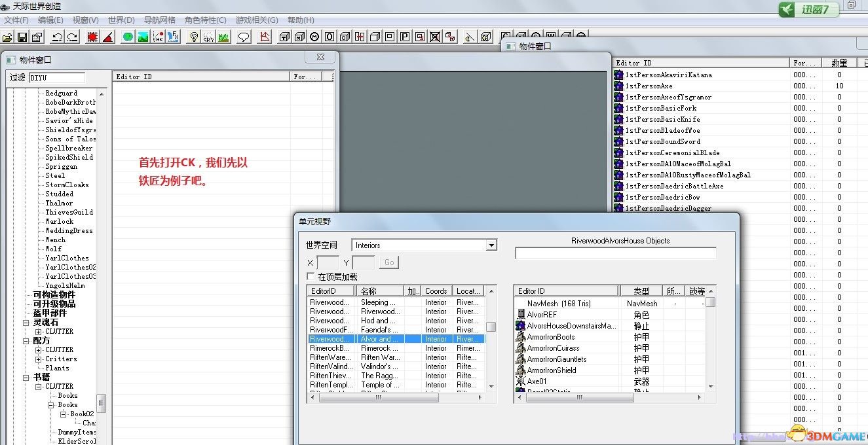Open the speech bubble dialogue icon
The width and height of the screenshot is (868, 445).
pos(244,37)
